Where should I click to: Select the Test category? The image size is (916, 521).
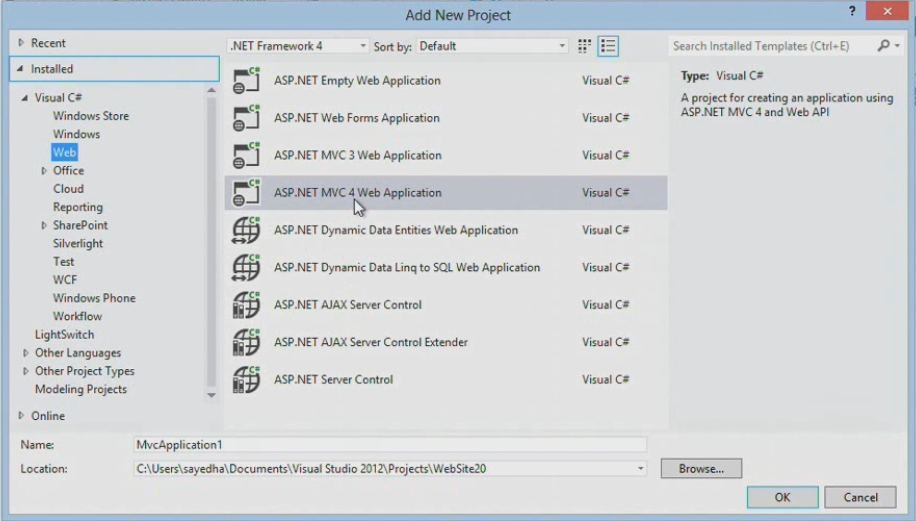64,262
